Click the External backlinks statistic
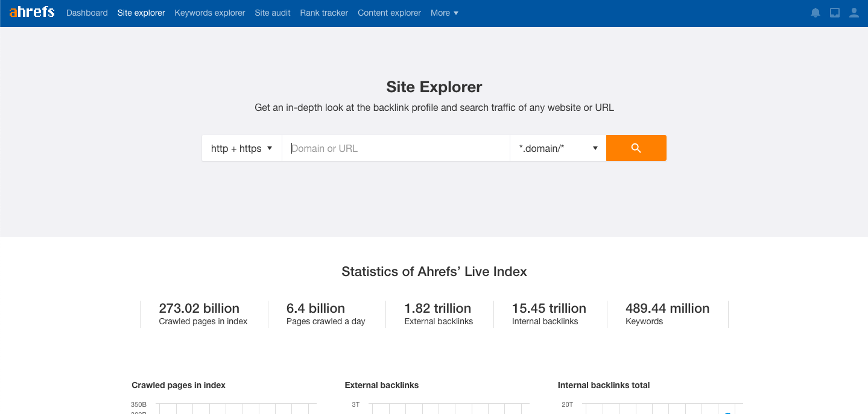 pos(439,313)
